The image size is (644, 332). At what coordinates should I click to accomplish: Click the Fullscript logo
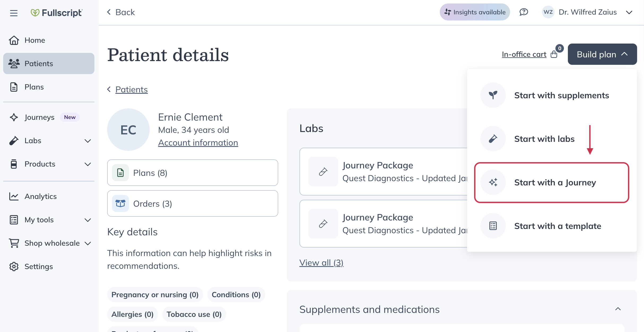56,13
